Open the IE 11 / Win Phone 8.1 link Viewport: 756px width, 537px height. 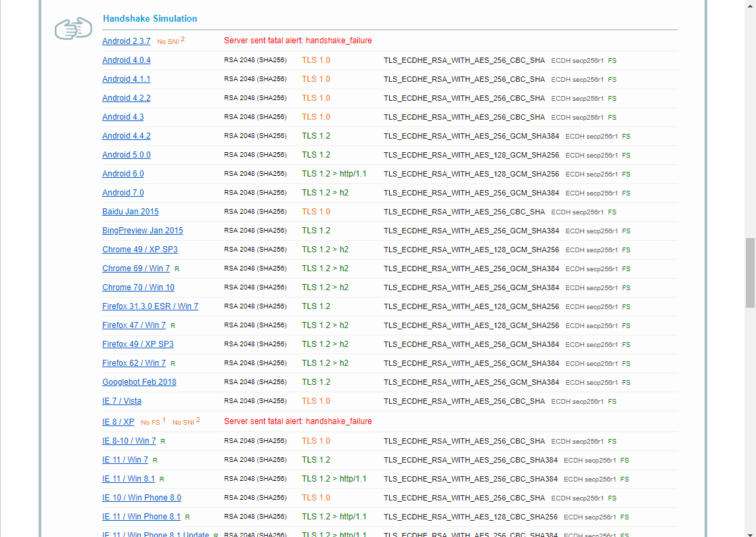(x=141, y=517)
